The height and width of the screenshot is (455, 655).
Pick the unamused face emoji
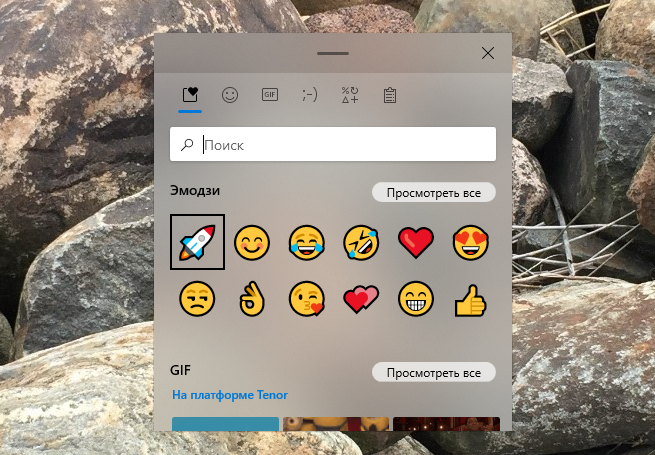tap(197, 299)
